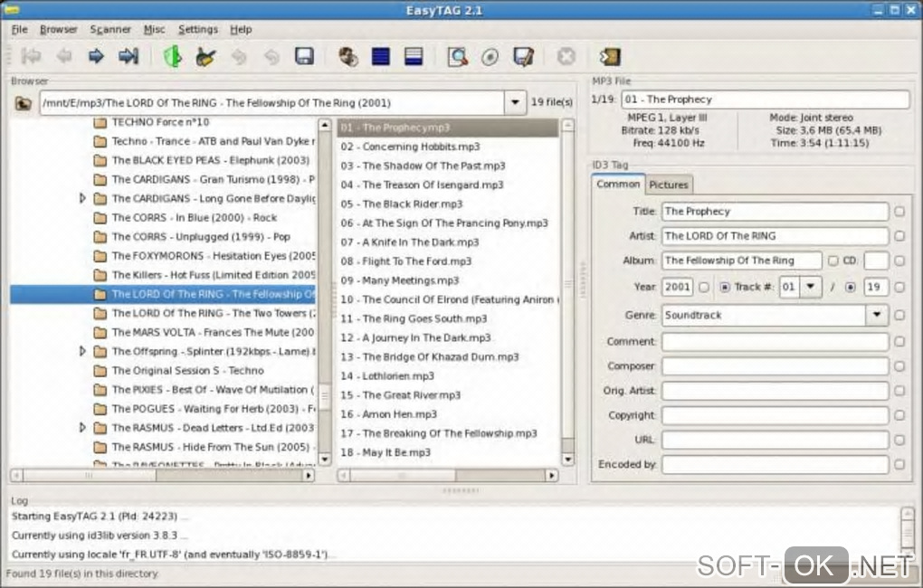Viewport: 923px width, 588px height.
Task: Click the write playlist icon
Action: (523, 56)
